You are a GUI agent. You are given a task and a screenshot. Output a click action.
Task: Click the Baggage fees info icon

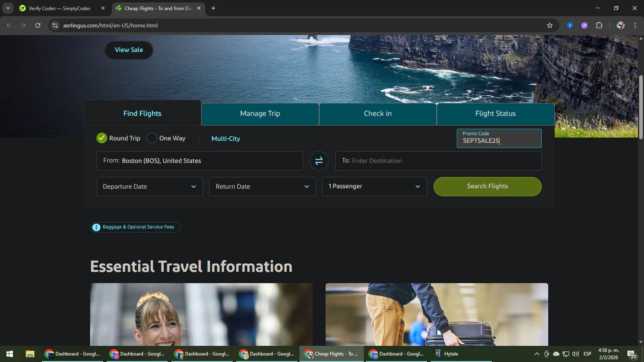click(x=96, y=227)
